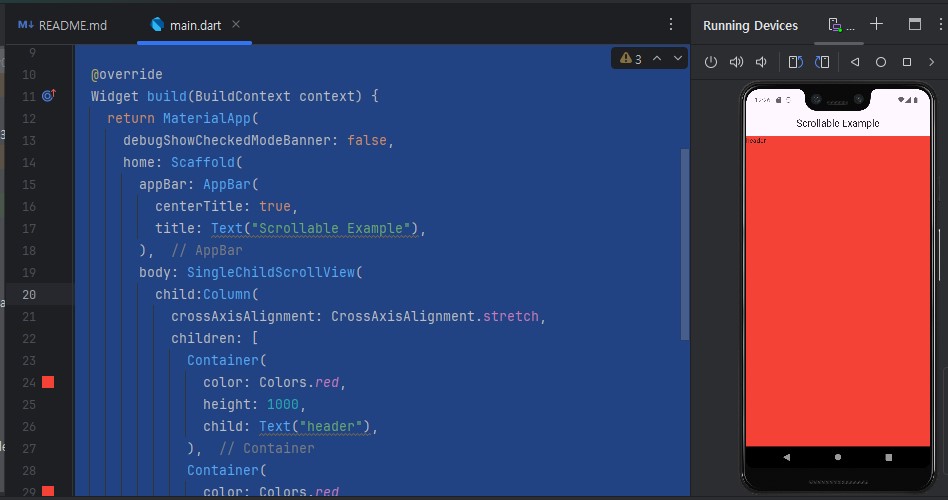Image resolution: width=948 pixels, height=500 pixels.
Task: Click 'false' value on line 13
Action: [x=367, y=140]
